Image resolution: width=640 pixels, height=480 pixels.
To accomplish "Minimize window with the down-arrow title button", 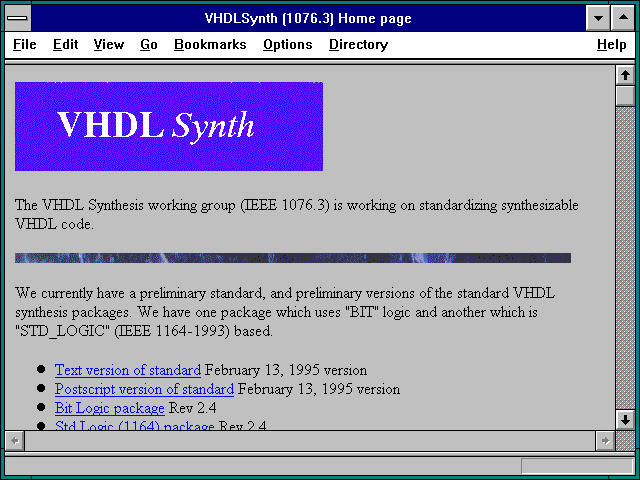I will pos(598,18).
